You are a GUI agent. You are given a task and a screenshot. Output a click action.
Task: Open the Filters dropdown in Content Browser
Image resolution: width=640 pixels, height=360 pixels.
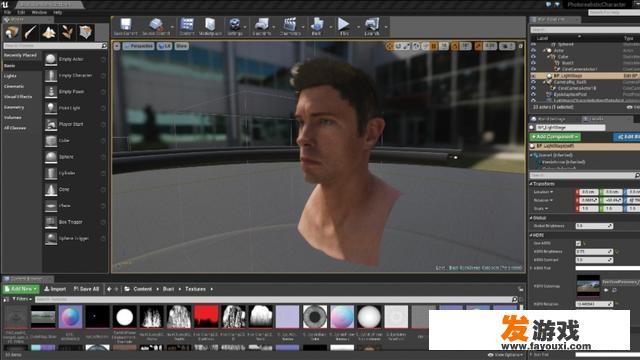pos(22,299)
